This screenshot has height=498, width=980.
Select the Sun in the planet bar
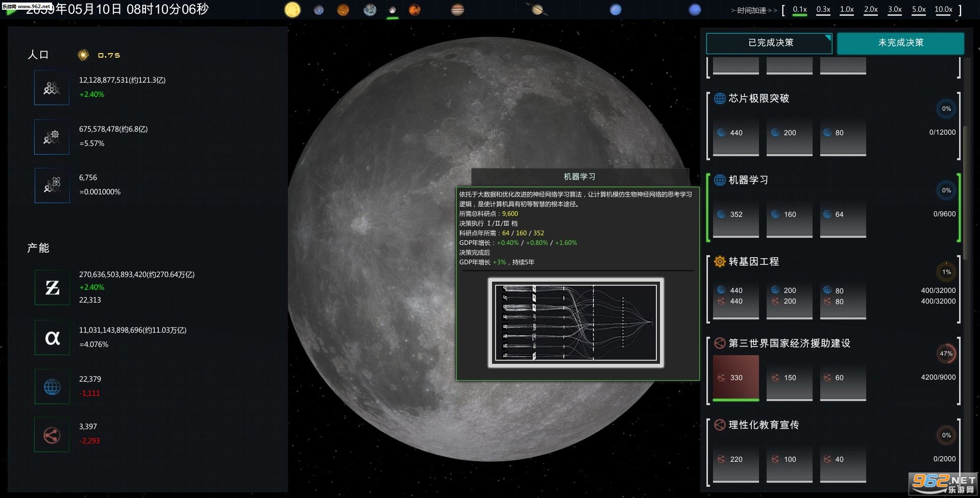(x=292, y=10)
